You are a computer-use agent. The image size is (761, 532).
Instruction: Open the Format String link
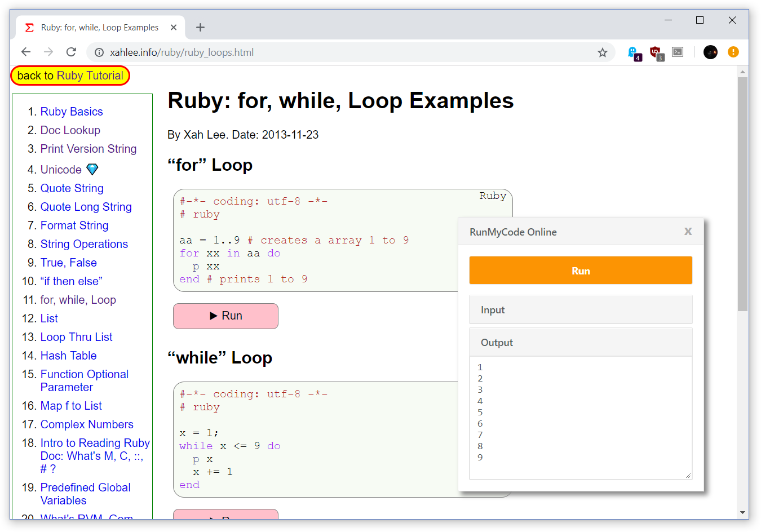pyautogui.click(x=74, y=225)
